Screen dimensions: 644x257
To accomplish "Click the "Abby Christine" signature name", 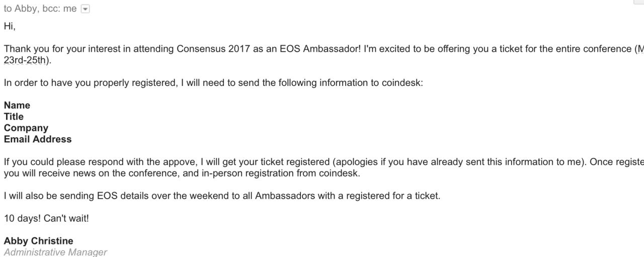I will tap(38, 241).
